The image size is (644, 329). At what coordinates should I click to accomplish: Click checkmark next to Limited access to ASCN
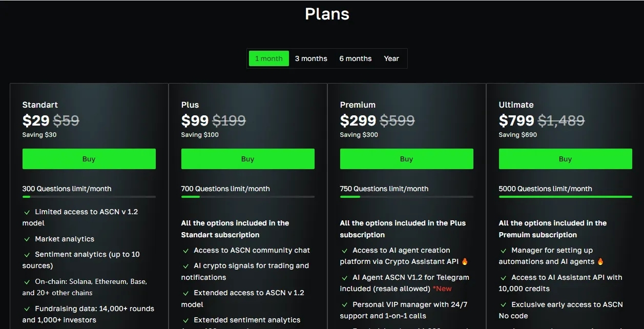27,212
